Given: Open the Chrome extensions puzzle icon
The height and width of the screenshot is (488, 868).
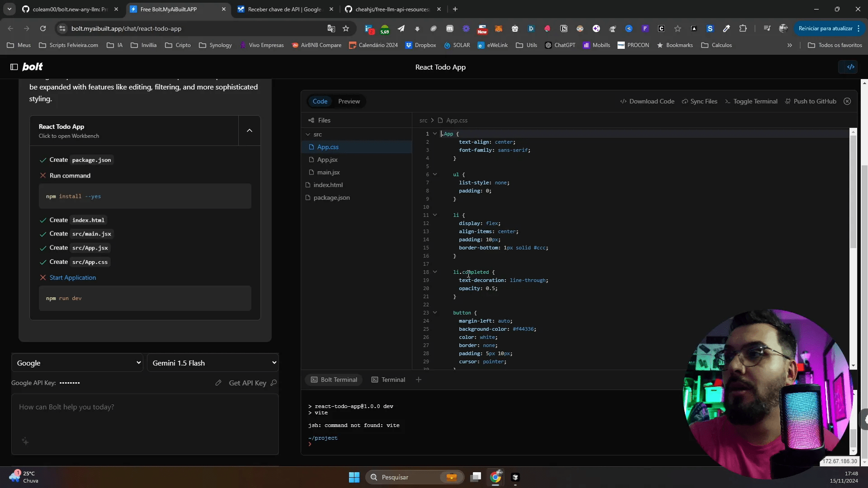Looking at the screenshot, I should click(x=743, y=28).
